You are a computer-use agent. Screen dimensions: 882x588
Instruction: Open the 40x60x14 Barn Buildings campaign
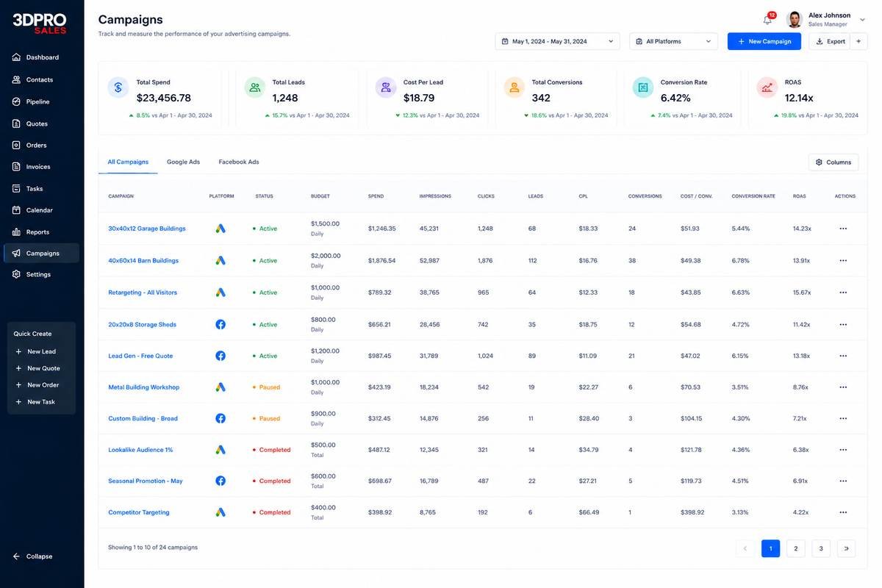coord(143,260)
